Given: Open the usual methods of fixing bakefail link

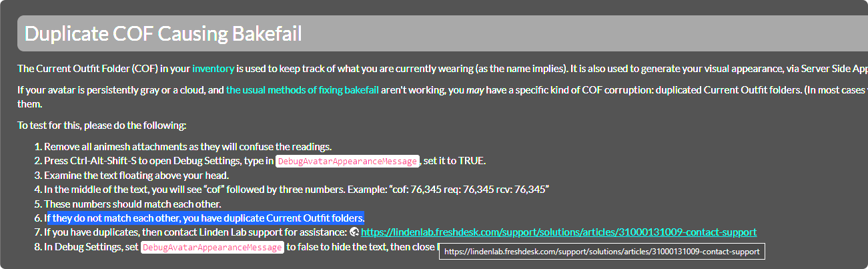Looking at the screenshot, I should coord(302,89).
